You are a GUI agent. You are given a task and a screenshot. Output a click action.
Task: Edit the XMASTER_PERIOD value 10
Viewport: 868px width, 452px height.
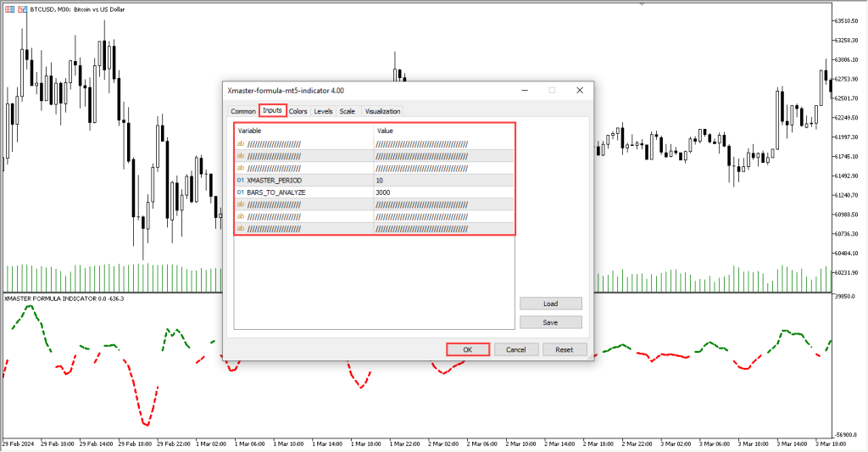[444, 181]
